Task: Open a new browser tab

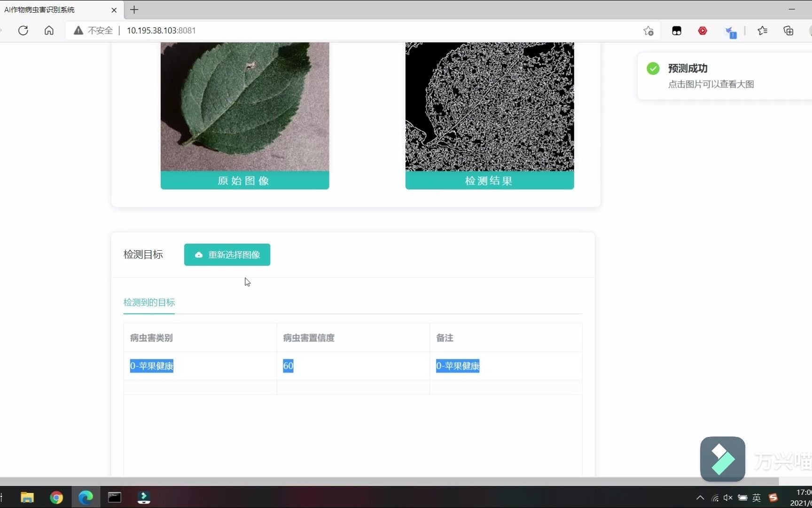Action: (x=134, y=9)
